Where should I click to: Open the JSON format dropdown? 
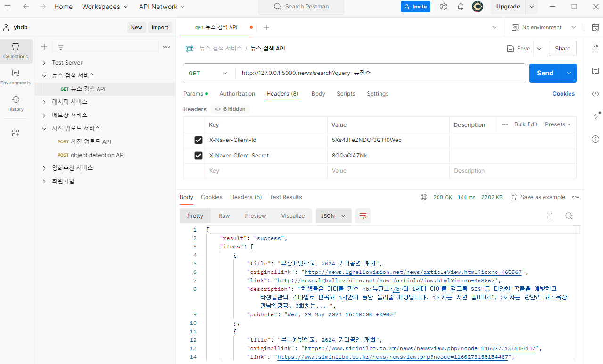(334, 216)
